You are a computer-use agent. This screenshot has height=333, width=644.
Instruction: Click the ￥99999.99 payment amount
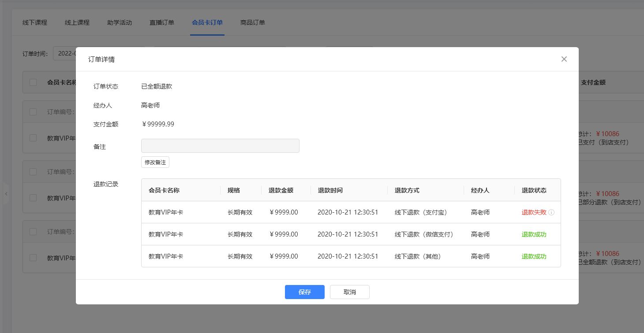(x=158, y=124)
